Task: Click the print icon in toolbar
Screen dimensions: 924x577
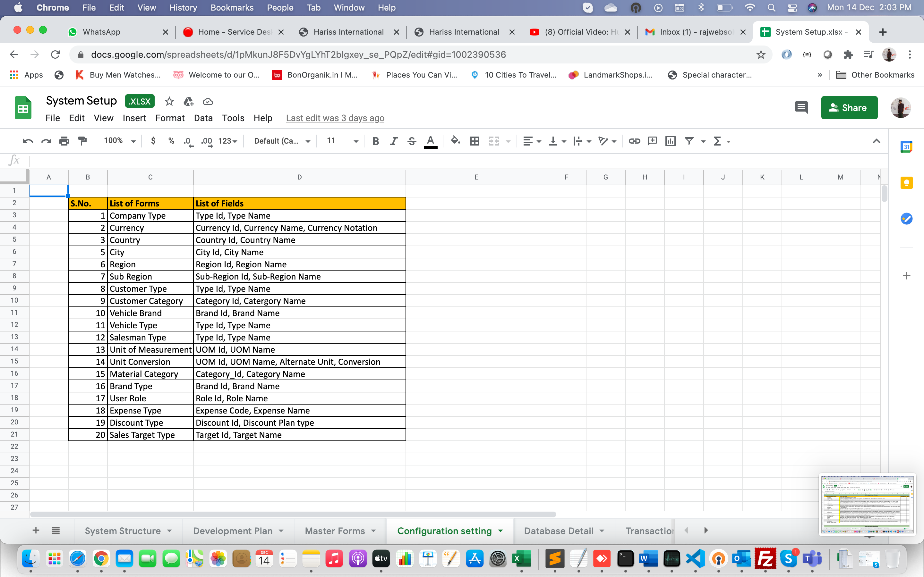Action: point(64,141)
